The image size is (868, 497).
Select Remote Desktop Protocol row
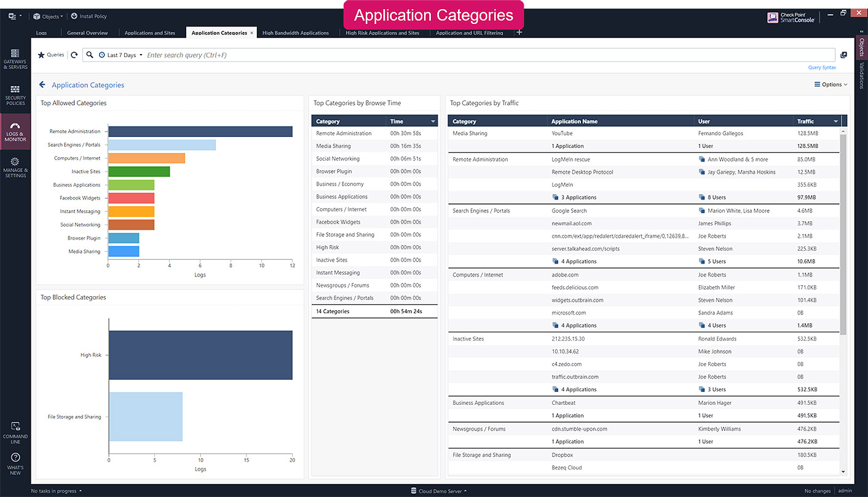pos(644,172)
